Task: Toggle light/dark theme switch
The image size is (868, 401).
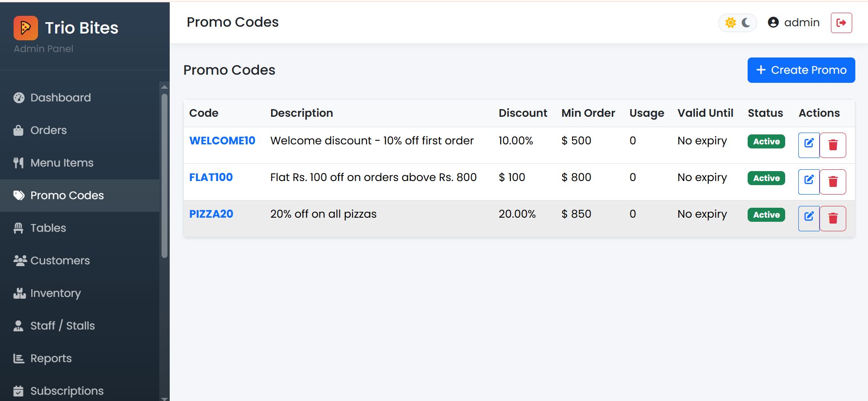Action: coord(738,23)
